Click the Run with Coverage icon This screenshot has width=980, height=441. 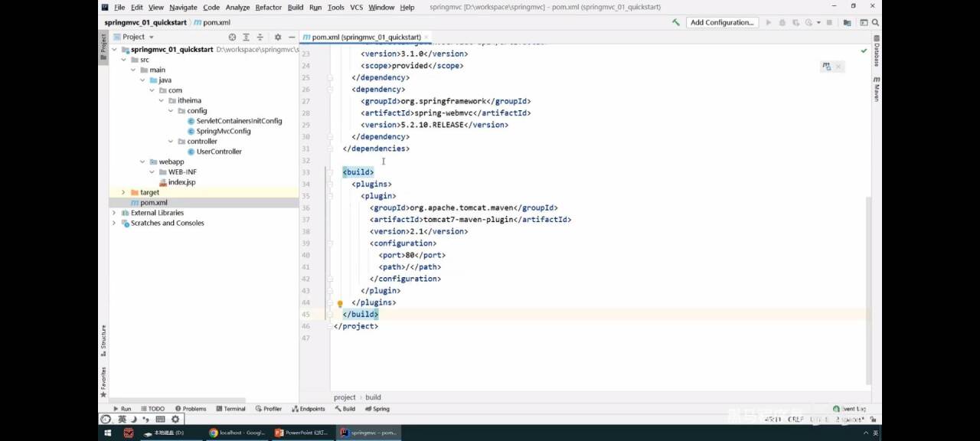(x=795, y=23)
